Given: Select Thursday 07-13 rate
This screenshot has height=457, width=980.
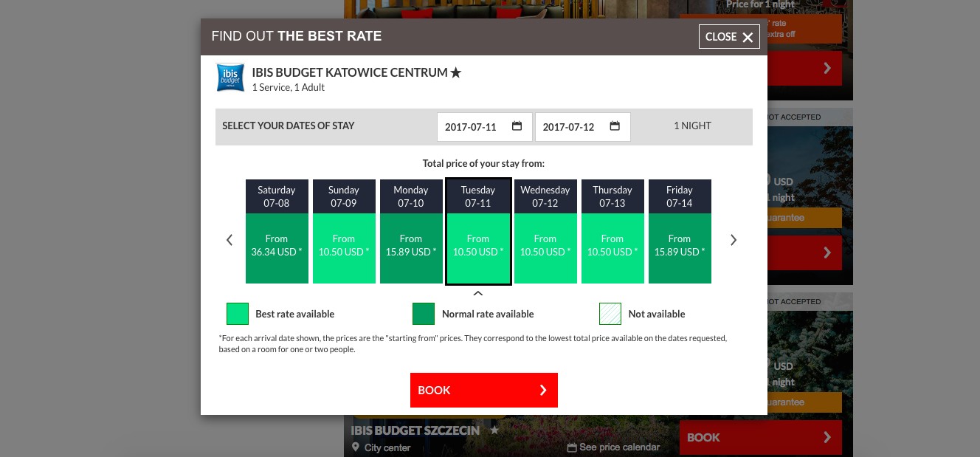Looking at the screenshot, I should tap(612, 232).
